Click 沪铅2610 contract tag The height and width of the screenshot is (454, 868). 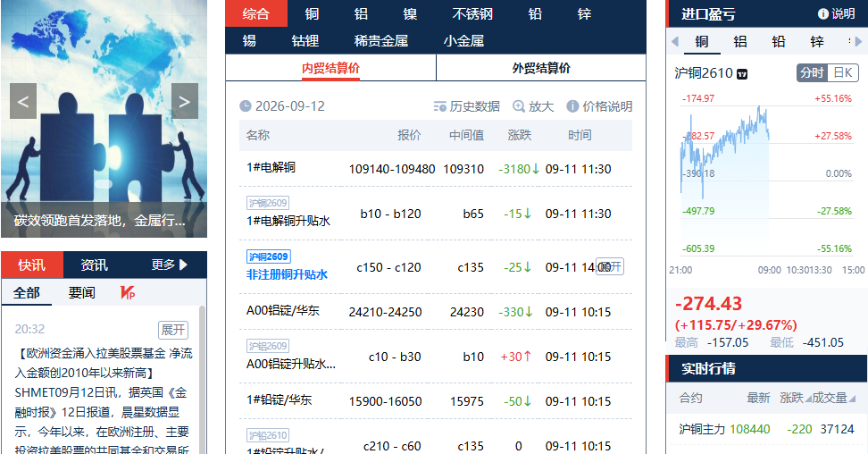(268, 435)
